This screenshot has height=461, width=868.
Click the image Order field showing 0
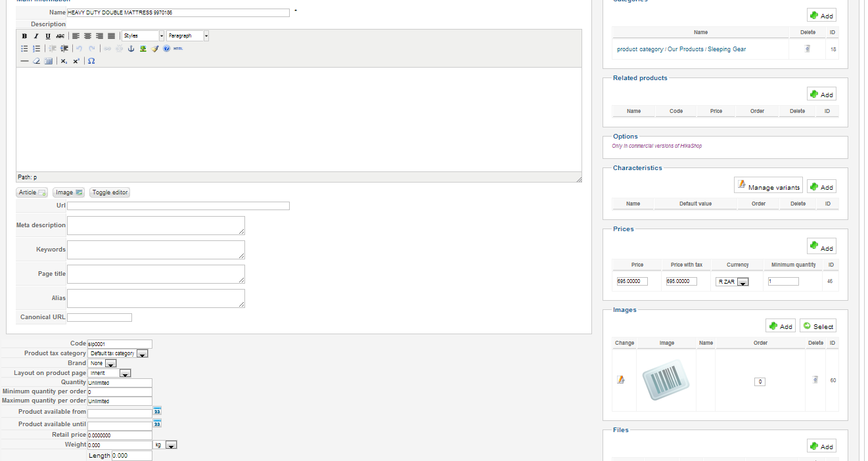760,382
